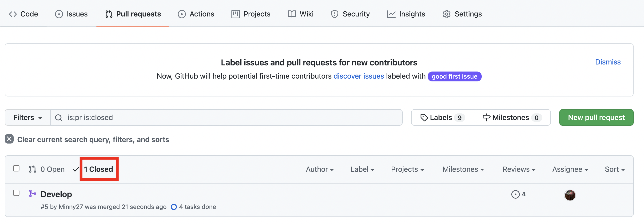Click the pull request icon beside 0 Open
The width and height of the screenshot is (644, 224).
pyautogui.click(x=32, y=169)
